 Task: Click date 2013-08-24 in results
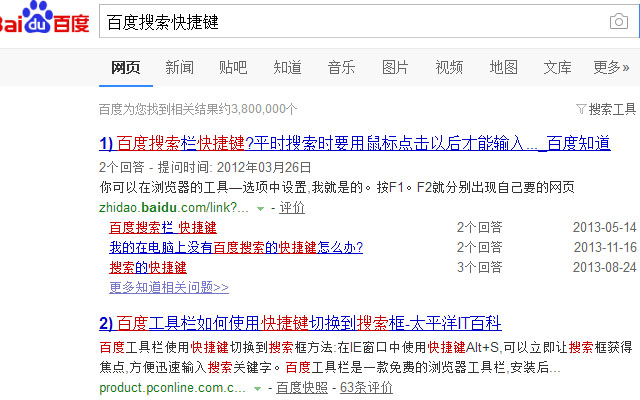tap(604, 267)
